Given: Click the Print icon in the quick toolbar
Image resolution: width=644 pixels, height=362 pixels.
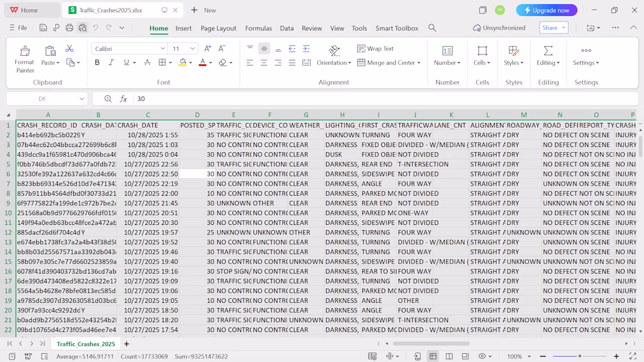Looking at the screenshot, I should tap(70, 28).
